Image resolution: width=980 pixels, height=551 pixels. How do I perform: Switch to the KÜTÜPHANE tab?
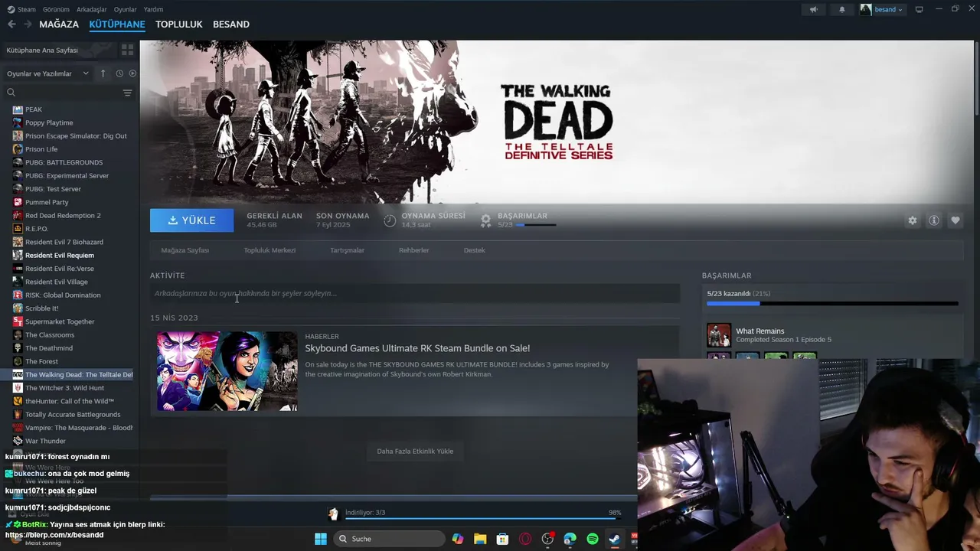(117, 24)
